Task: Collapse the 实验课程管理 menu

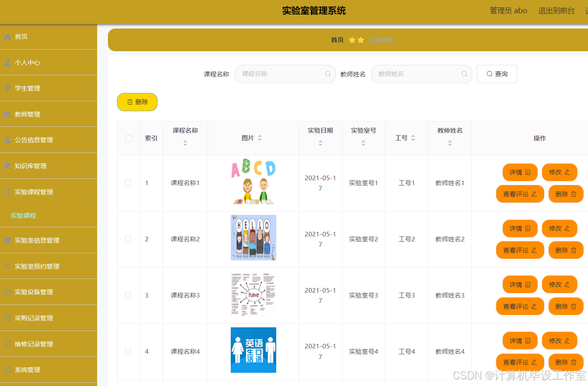Action: pyautogui.click(x=87, y=191)
